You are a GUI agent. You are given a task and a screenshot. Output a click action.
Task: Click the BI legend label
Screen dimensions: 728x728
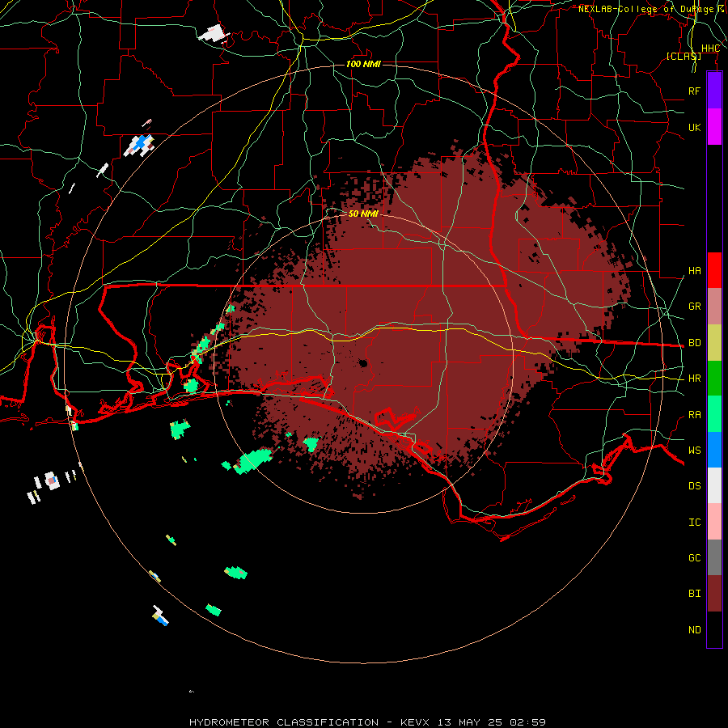pos(694,594)
